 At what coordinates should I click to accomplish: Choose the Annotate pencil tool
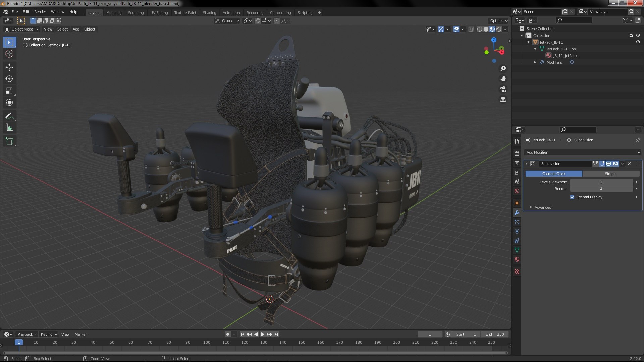point(9,116)
